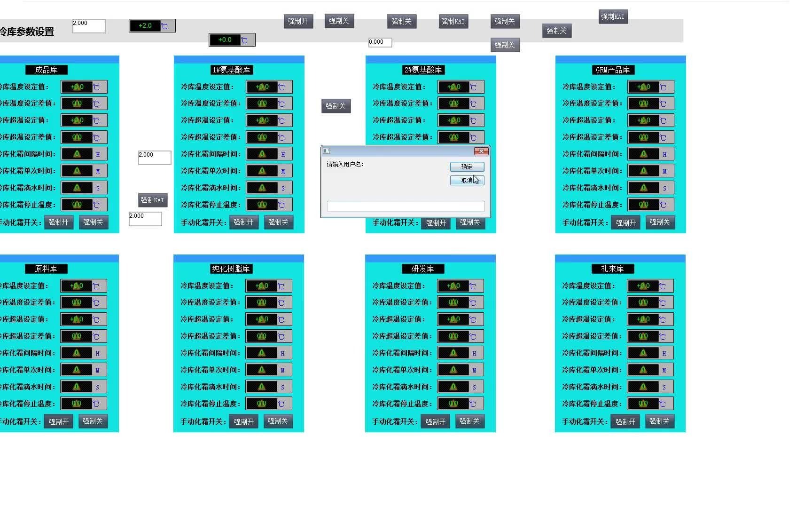
Task: Force on 2#氨基酸库 manual defrost 强制开
Action: coord(436,223)
